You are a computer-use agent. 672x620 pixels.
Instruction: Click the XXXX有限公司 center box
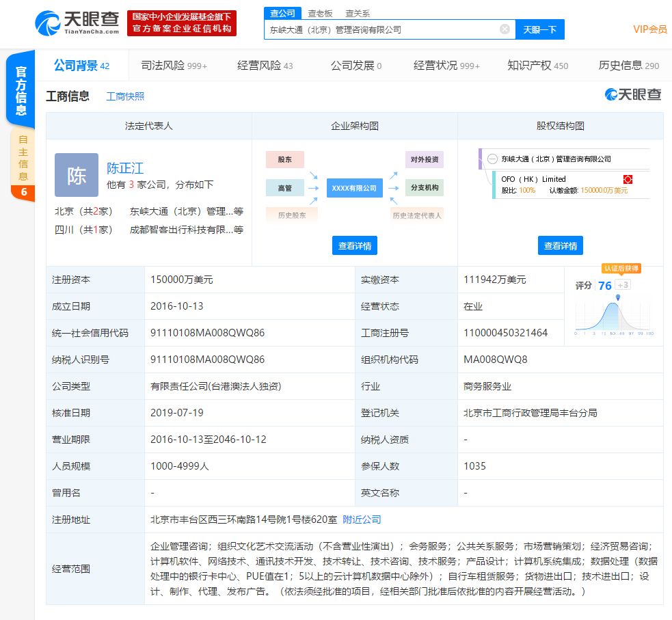click(354, 188)
